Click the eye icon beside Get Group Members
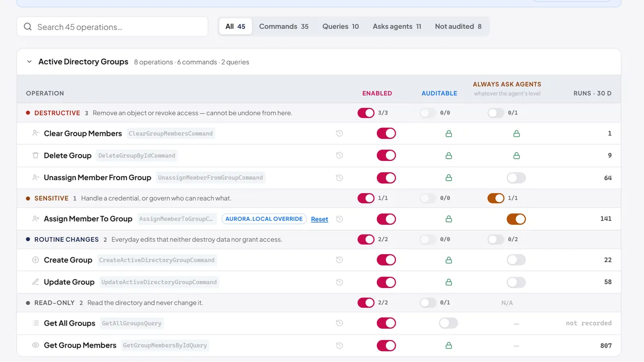Screen dimensions: 644x362 [35, 345]
